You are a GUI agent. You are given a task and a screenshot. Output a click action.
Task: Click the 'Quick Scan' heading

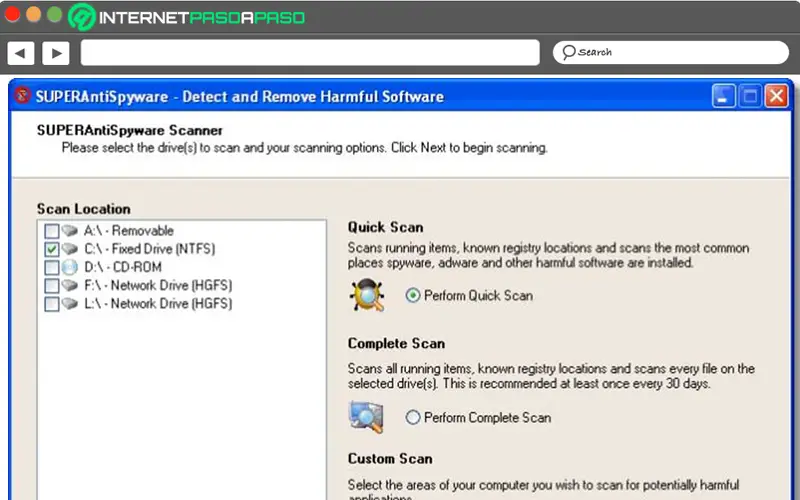(x=386, y=228)
